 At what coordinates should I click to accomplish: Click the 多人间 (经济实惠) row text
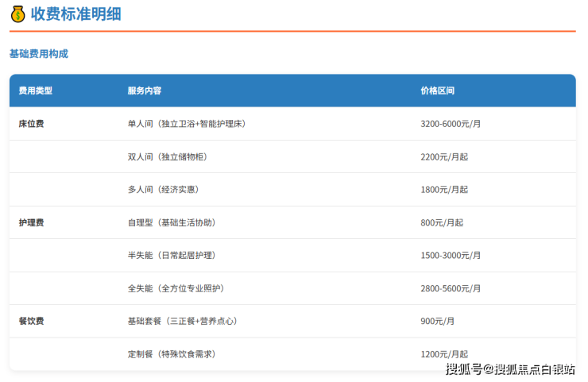point(162,190)
